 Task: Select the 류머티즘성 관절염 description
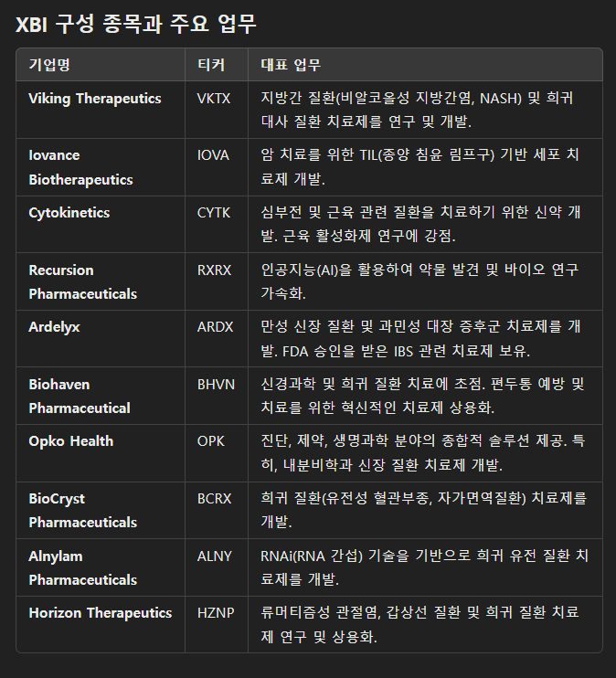tap(420, 624)
